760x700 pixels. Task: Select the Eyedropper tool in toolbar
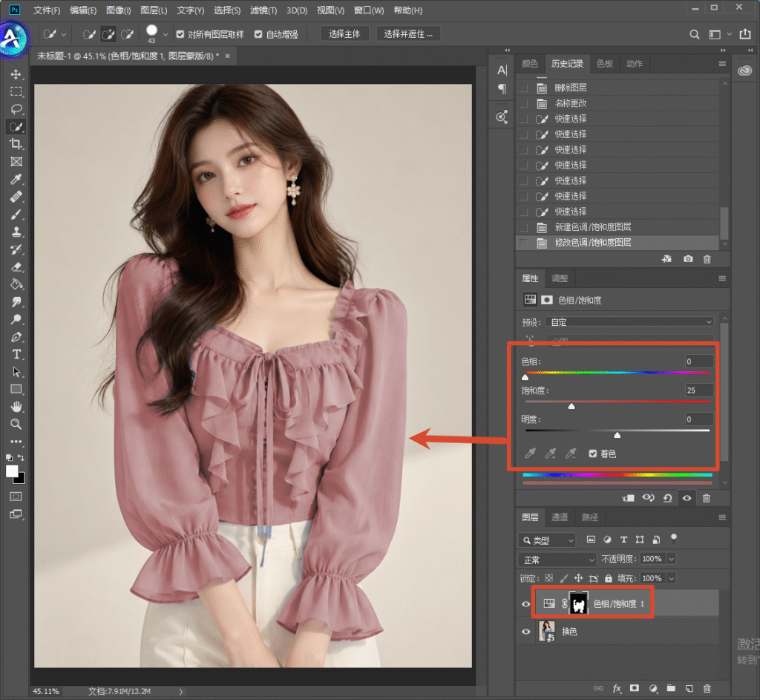pos(16,180)
